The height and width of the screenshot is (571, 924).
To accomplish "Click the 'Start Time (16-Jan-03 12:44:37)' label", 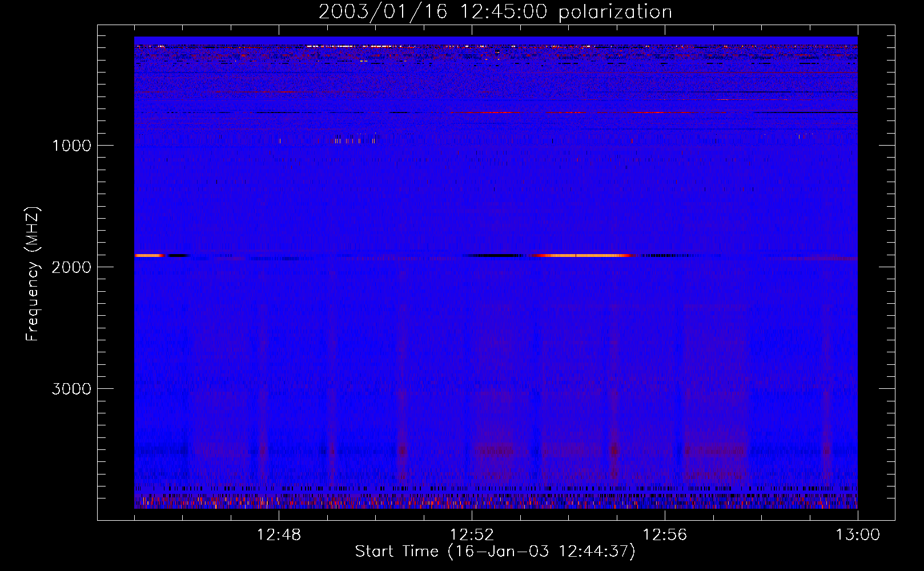I will click(495, 552).
